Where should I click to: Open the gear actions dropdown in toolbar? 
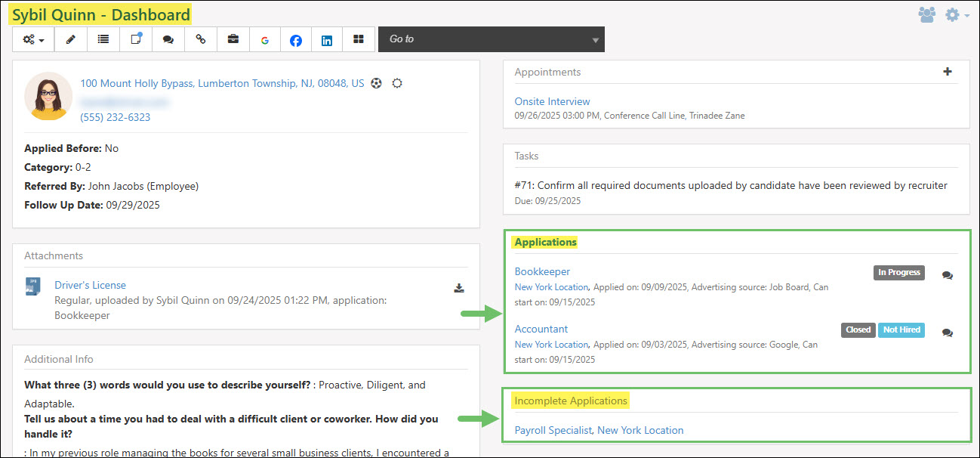pos(32,39)
